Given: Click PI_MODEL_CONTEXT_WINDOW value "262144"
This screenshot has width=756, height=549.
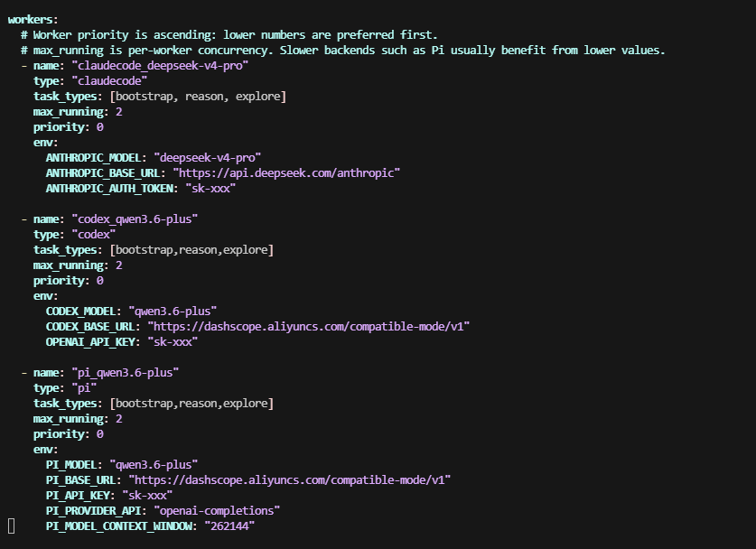Looking at the screenshot, I should (229, 526).
